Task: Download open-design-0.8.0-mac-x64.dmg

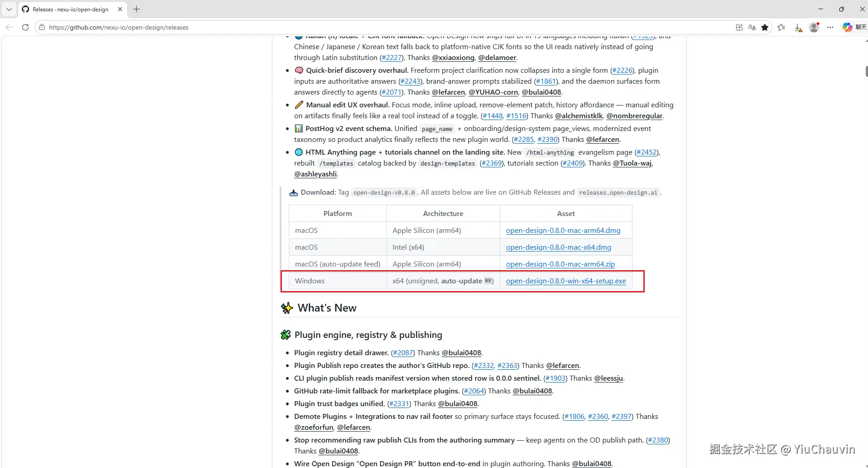Action: click(x=558, y=247)
